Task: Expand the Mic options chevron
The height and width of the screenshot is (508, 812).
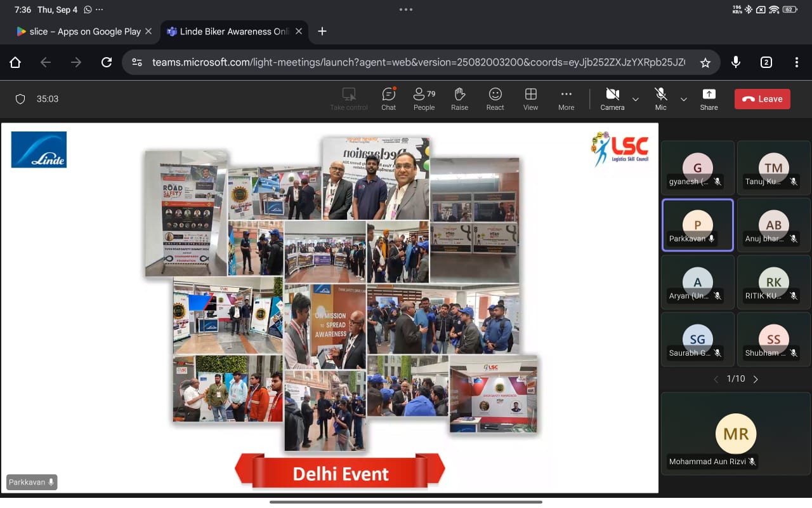Action: point(683,99)
